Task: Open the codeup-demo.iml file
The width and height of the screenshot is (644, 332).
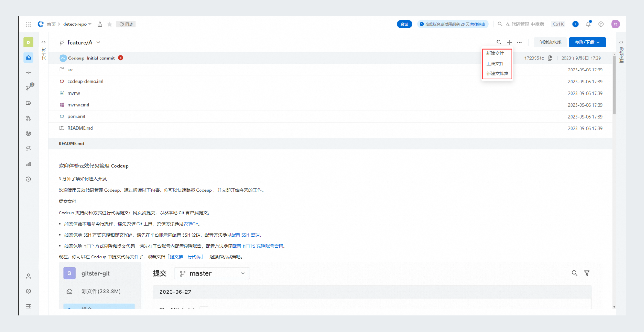Action: [x=85, y=81]
